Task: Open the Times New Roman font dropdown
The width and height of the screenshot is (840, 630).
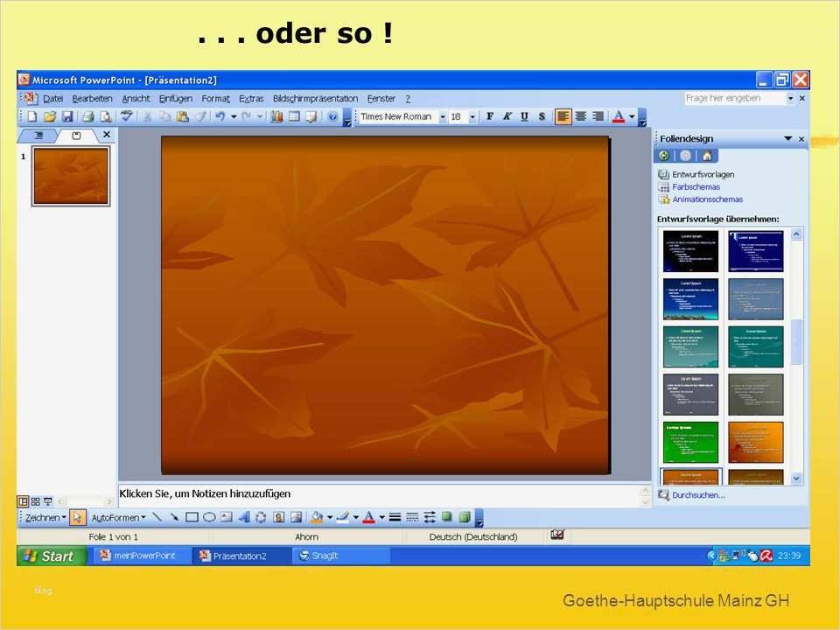Action: (x=444, y=116)
